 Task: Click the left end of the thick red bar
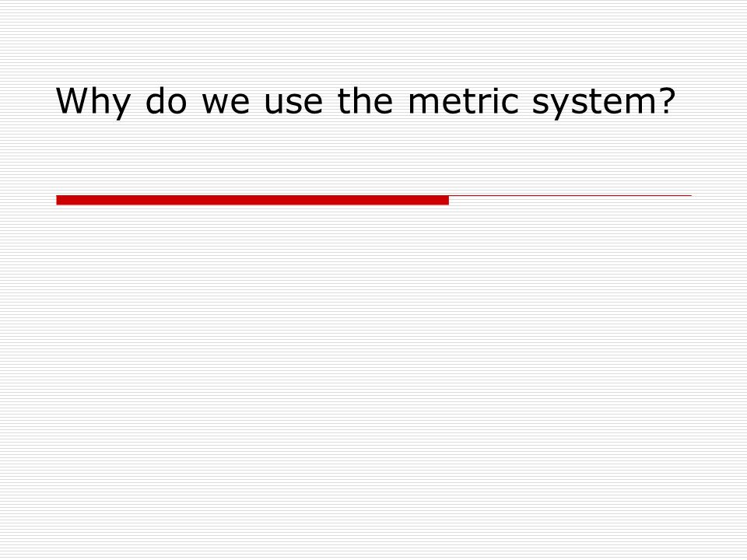[59, 200]
